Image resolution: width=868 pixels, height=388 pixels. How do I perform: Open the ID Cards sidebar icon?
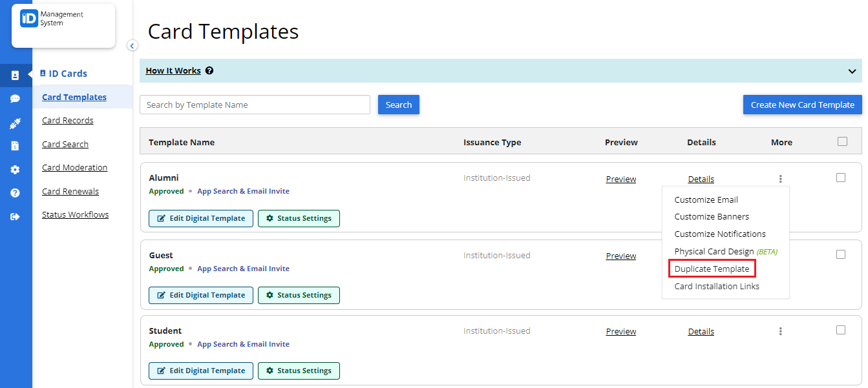[15, 76]
